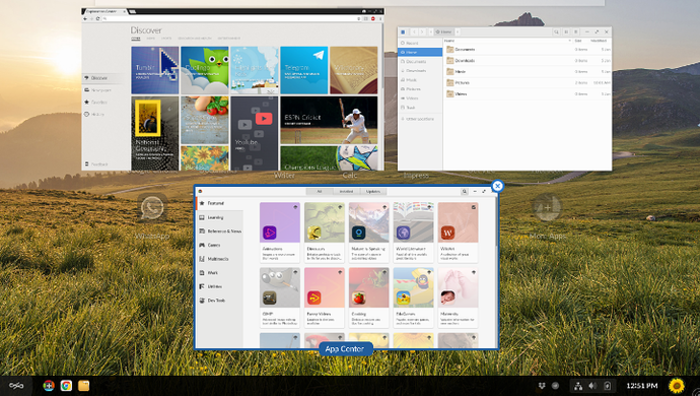Open Files folder icon in taskbar
The height and width of the screenshot is (396, 700).
83,386
